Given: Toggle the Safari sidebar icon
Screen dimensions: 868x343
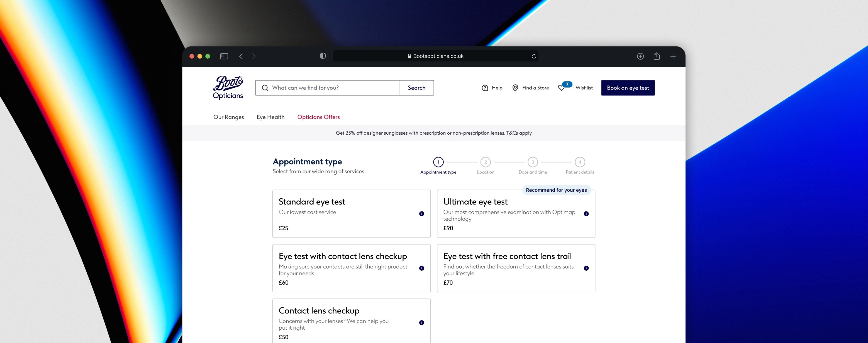Looking at the screenshot, I should click(x=224, y=56).
